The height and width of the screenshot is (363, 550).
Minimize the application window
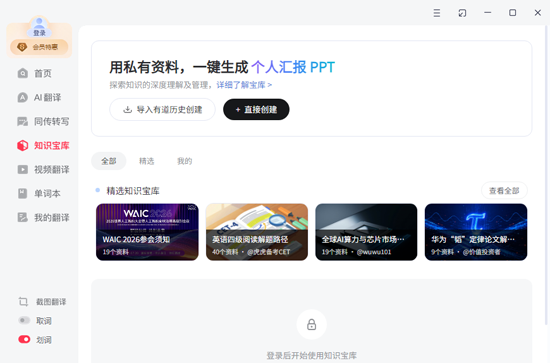tap(488, 13)
